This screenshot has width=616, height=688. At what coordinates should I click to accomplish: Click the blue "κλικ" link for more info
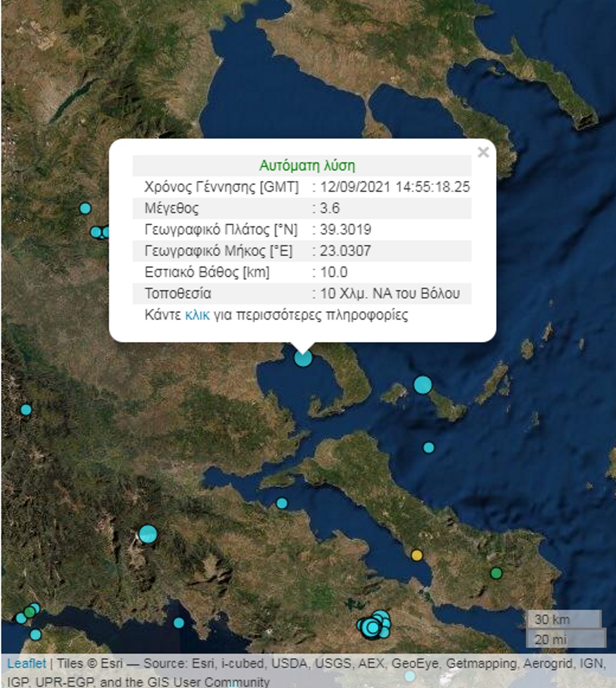[x=197, y=315]
